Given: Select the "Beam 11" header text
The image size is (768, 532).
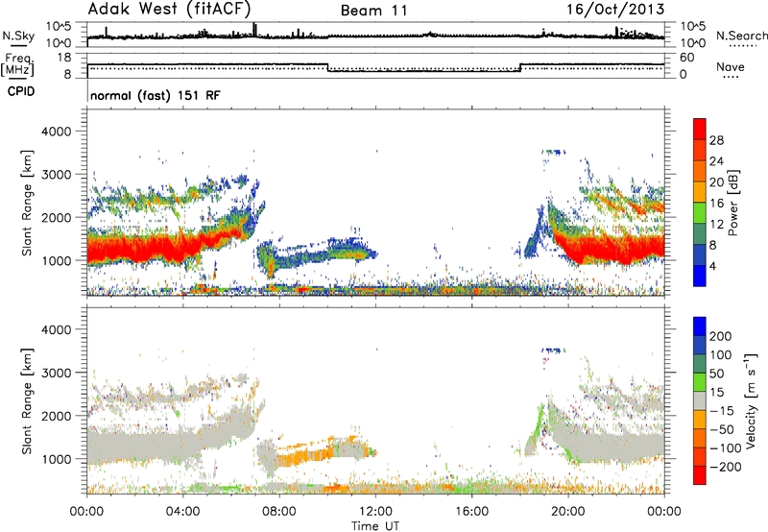Looking at the screenshot, I should pyautogui.click(x=373, y=11).
